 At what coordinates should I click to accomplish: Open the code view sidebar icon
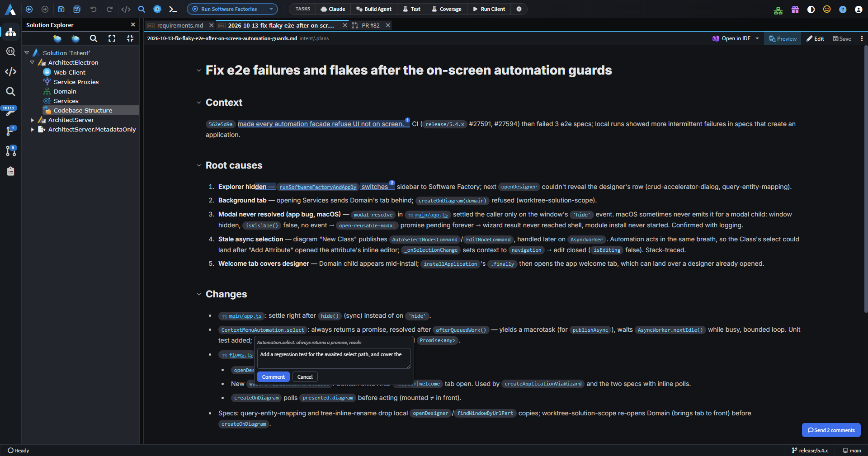coord(10,71)
